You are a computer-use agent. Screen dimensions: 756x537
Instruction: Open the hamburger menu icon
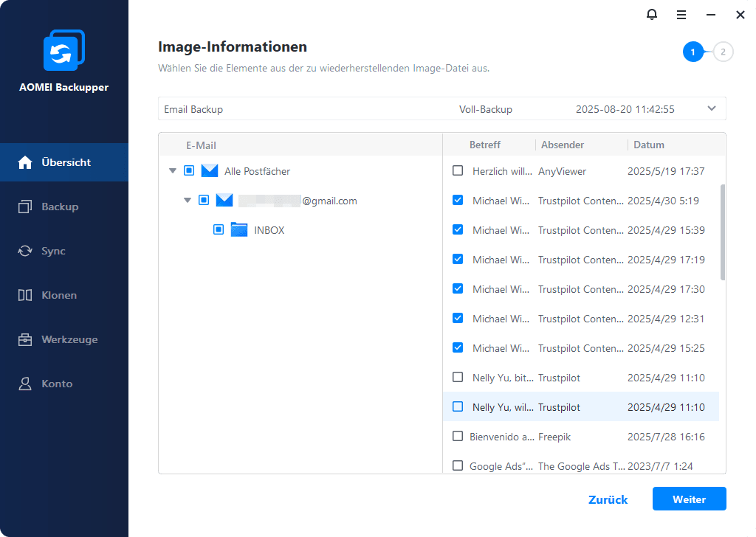pyautogui.click(x=681, y=15)
